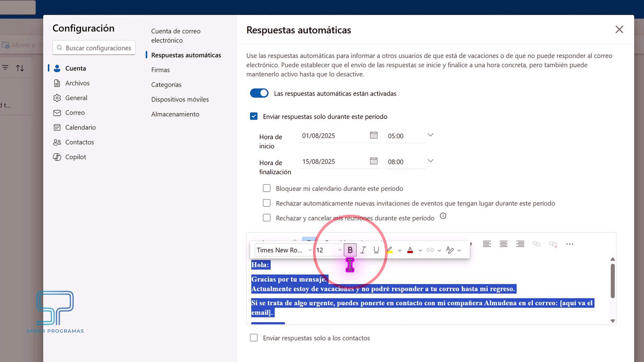Image resolution: width=644 pixels, height=362 pixels.
Task: Check 'Bloquear mi calendario durante este período'
Action: coord(267,188)
